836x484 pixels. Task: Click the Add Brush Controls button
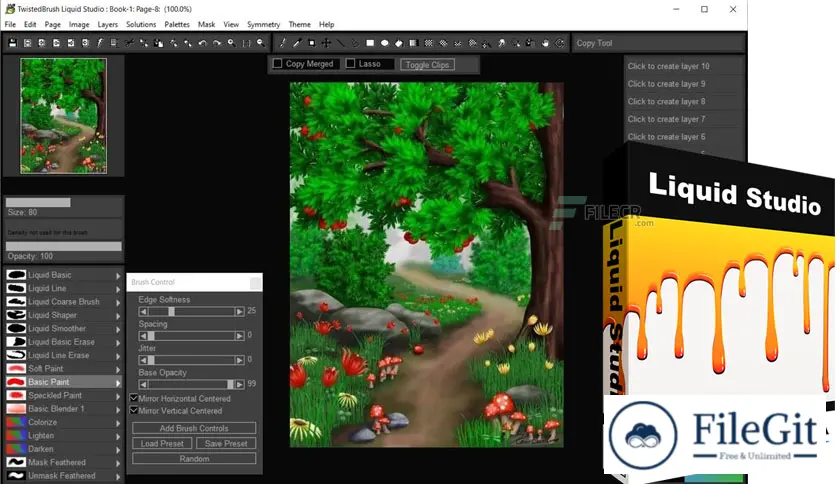pos(194,428)
